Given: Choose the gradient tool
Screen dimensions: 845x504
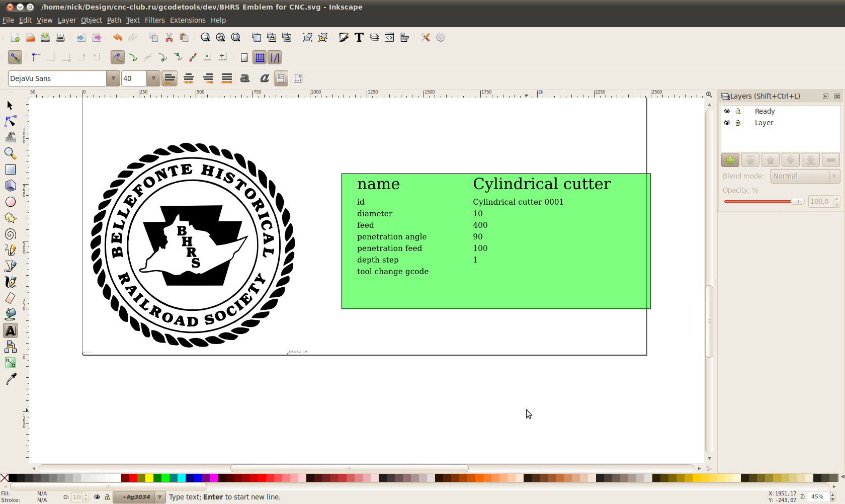Looking at the screenshot, I should click(10, 363).
